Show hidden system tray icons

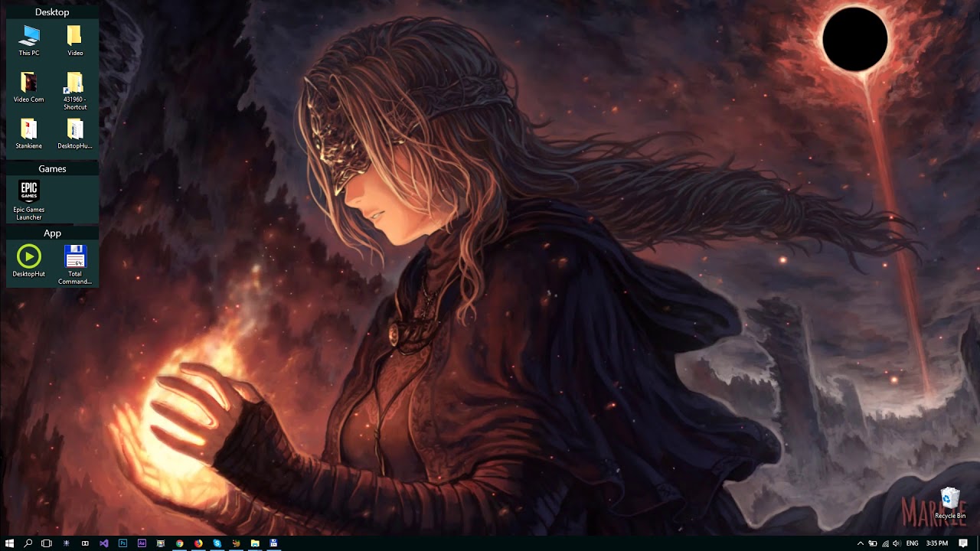click(861, 543)
